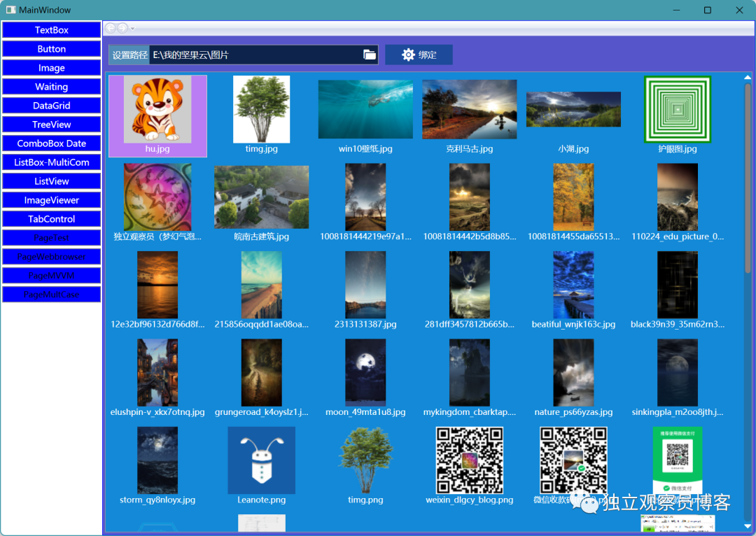
Task: Open the PageTest sidebar item
Action: point(52,238)
